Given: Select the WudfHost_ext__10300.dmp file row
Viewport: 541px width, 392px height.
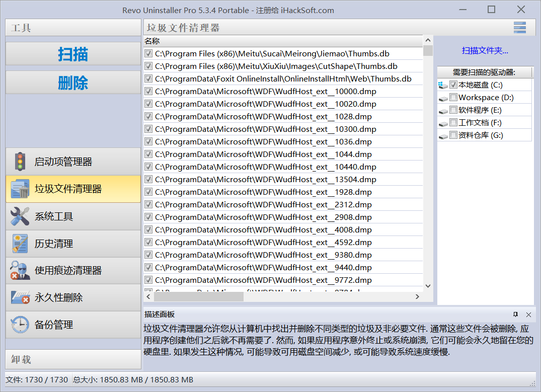Looking at the screenshot, I should click(283, 129).
